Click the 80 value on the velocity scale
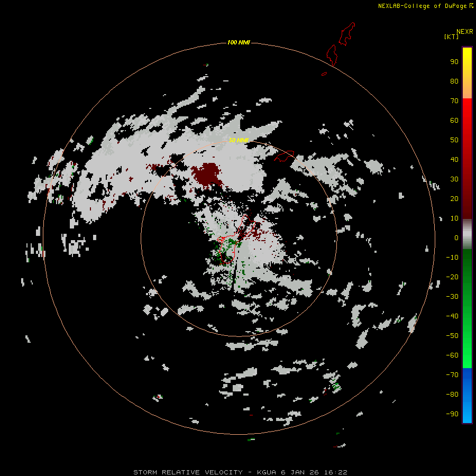 click(x=454, y=81)
